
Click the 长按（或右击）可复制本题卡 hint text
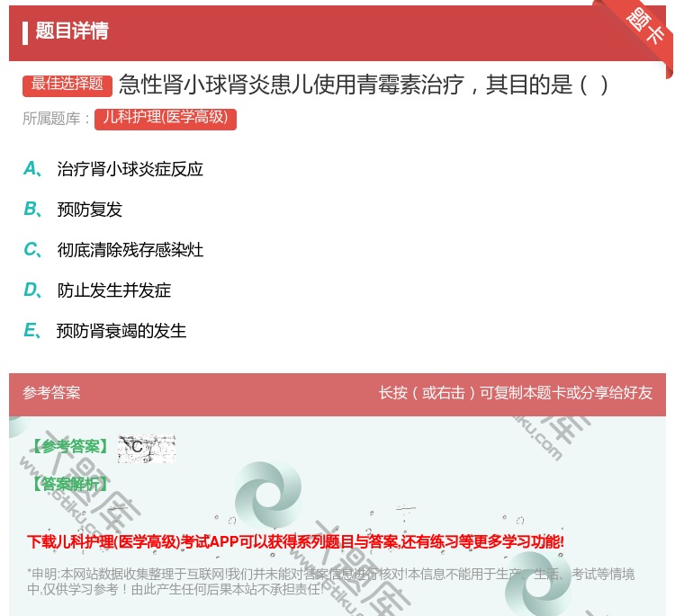click(x=516, y=393)
